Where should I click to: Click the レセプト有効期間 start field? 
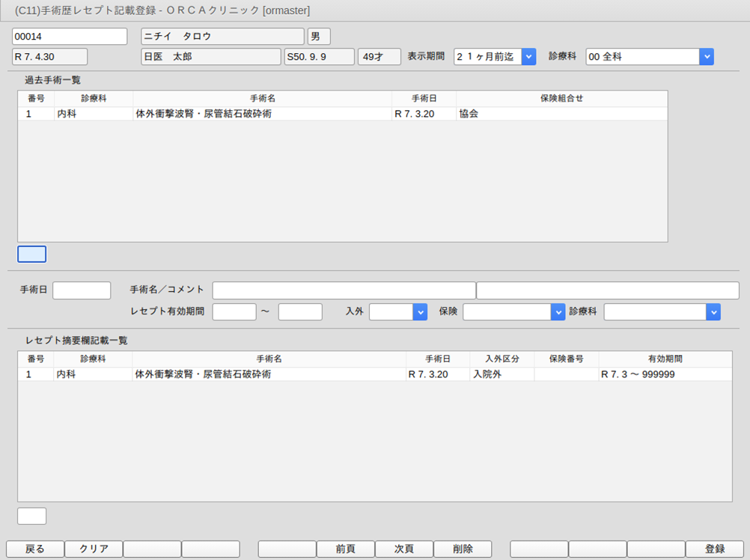click(x=234, y=311)
